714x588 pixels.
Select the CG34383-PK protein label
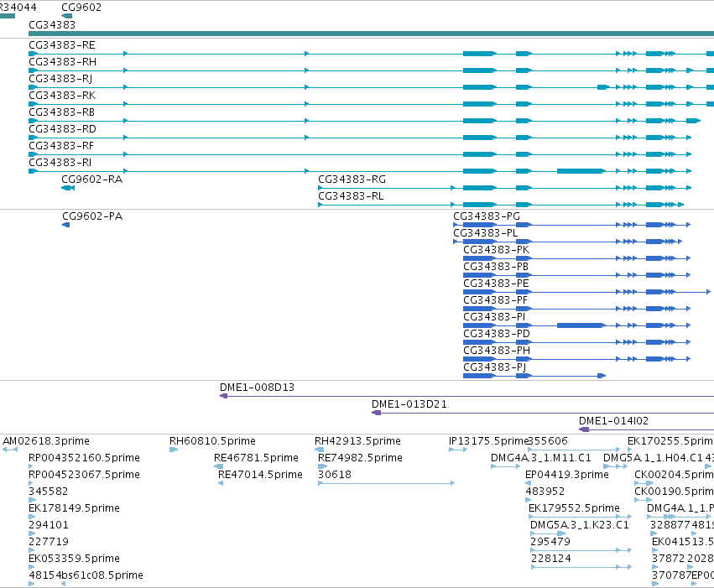point(497,250)
